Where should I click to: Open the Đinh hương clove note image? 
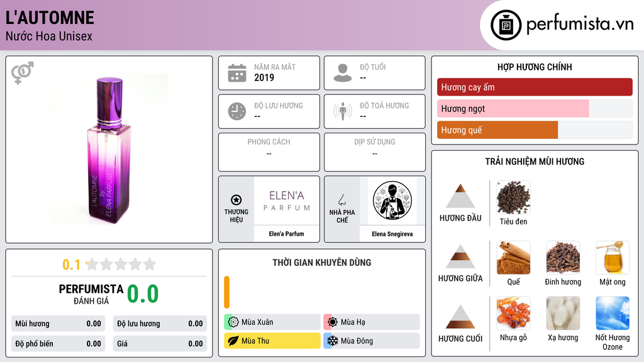tap(563, 258)
